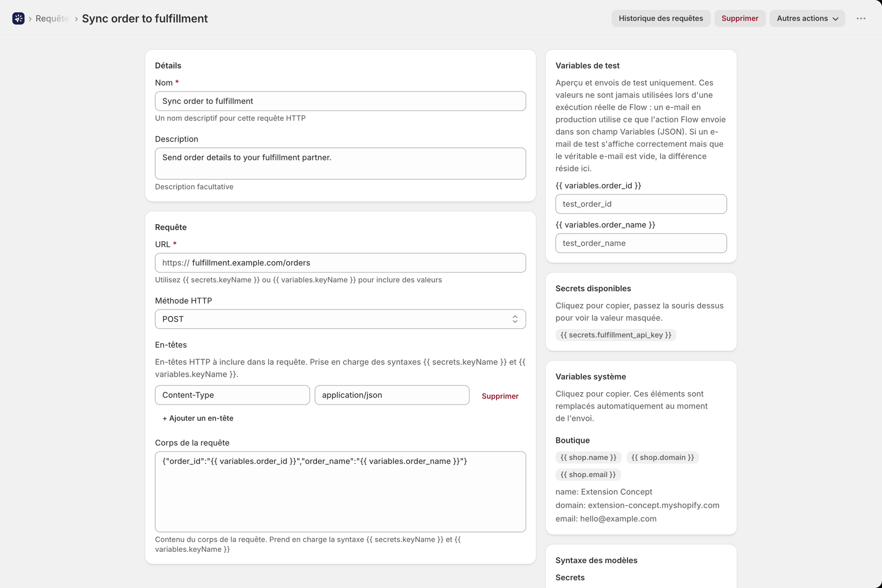
Task: Add a new header with Ajouter un en-tête
Action: 198,418
